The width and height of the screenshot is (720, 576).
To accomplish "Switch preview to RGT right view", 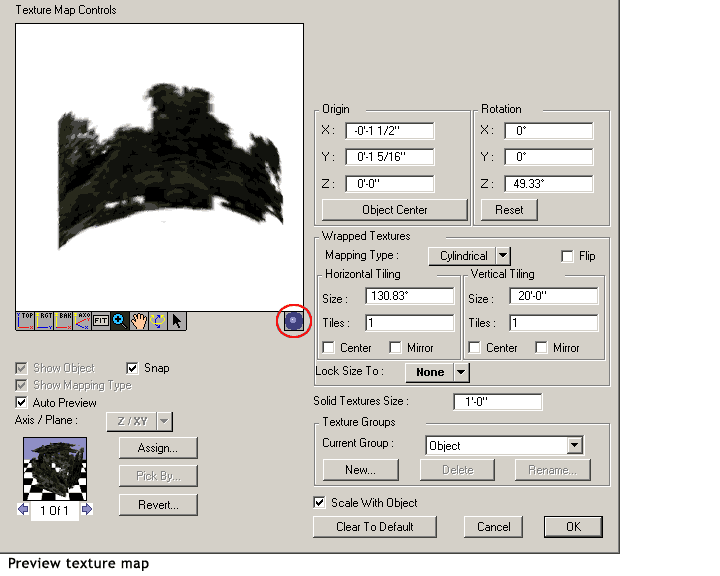I will click(x=45, y=321).
